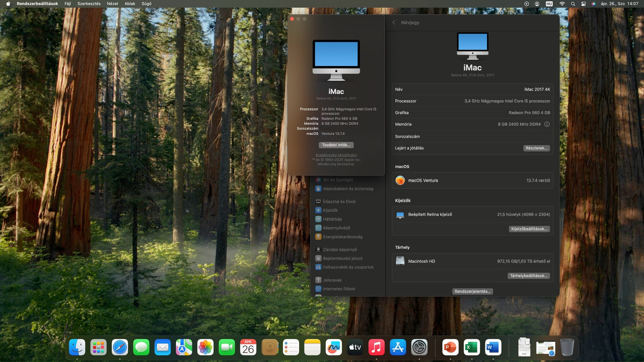This screenshot has height=362, width=644.
Task: Open the Szerkesztés menu
Action: [89, 4]
